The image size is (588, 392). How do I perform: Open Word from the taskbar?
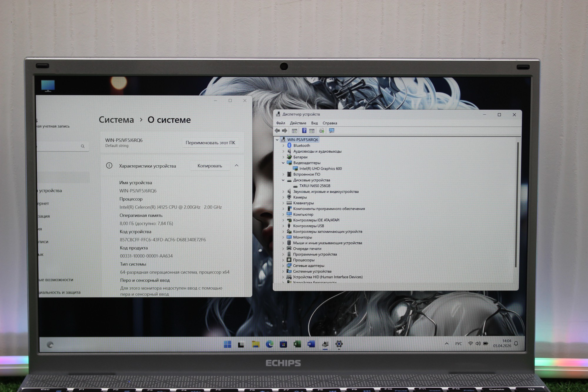click(x=311, y=344)
